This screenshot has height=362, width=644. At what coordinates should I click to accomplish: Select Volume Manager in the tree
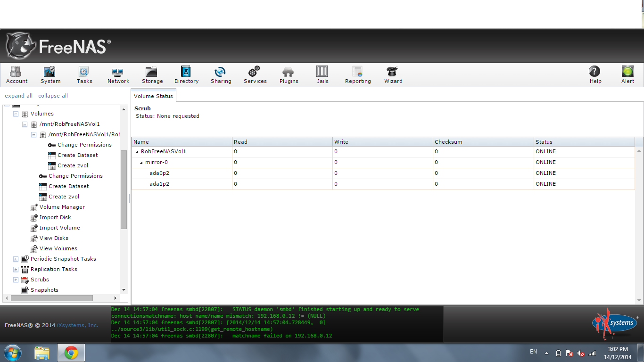[62, 207]
